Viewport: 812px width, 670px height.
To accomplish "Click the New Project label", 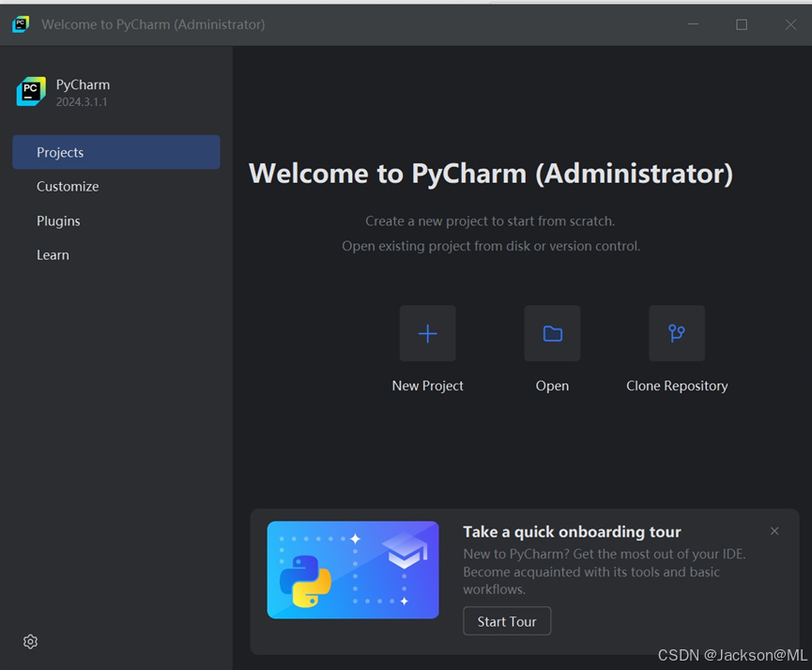I will [427, 386].
